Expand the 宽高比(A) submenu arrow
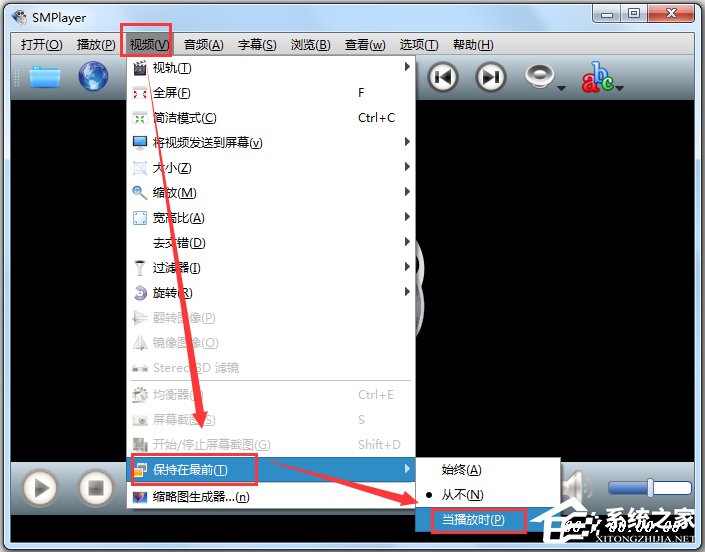Screen dimensions: 705x552 (407, 217)
